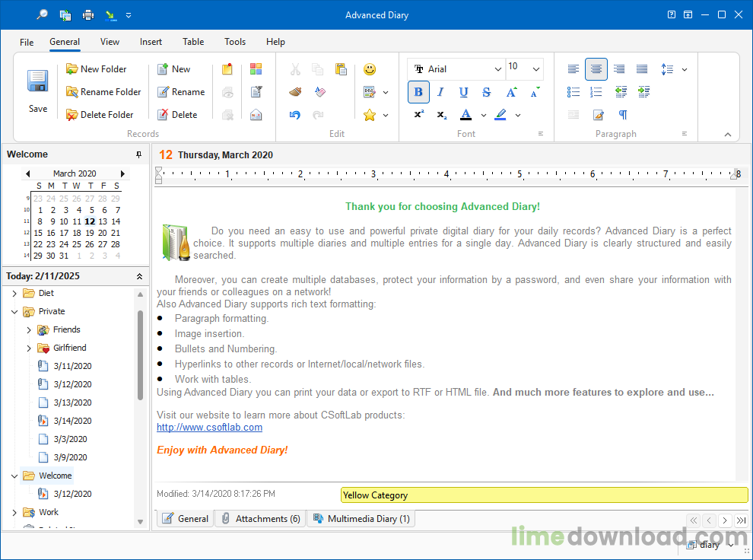Click the printer icon in title bar
The width and height of the screenshot is (753, 560).
point(88,15)
